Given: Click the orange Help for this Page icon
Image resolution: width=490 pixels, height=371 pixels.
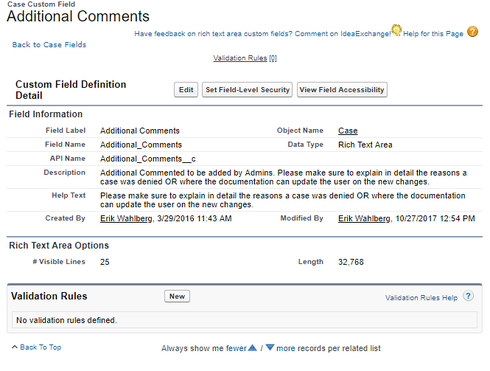Looking at the screenshot, I should coord(472,32).
